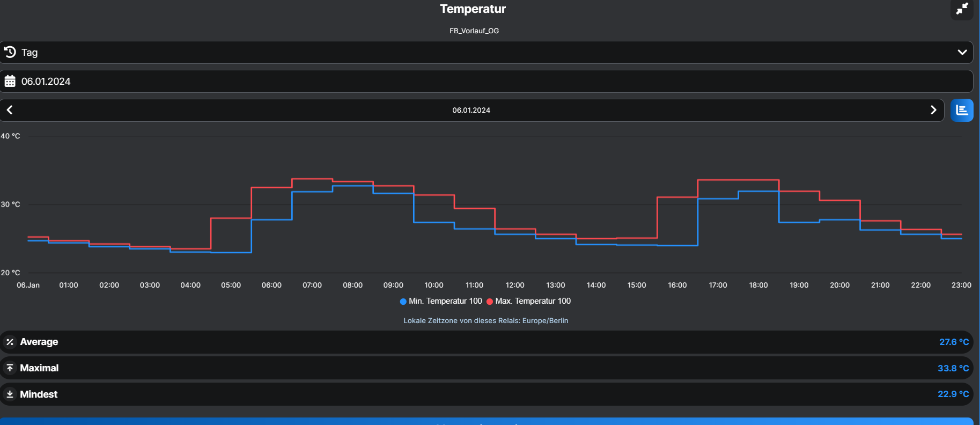Click the down-arrow icon next to Mindest

click(10, 394)
